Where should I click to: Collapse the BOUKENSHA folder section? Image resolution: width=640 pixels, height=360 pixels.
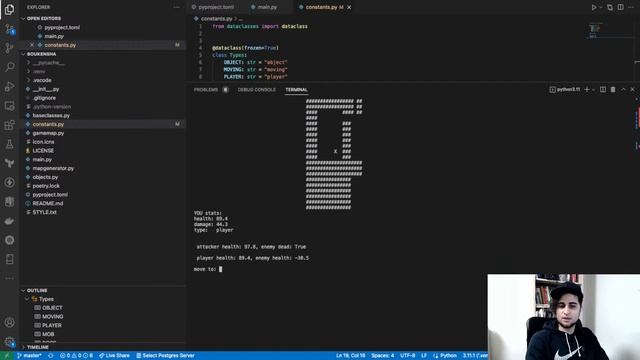coord(41,54)
